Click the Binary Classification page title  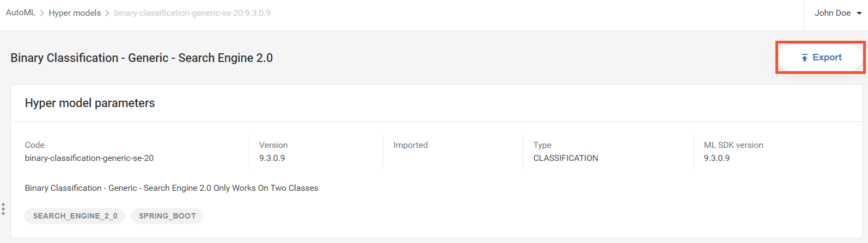(x=142, y=58)
